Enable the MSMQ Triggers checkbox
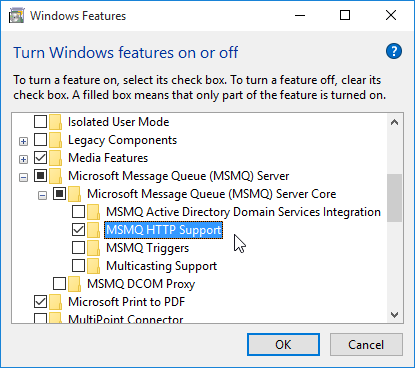The image size is (415, 368). 78,247
